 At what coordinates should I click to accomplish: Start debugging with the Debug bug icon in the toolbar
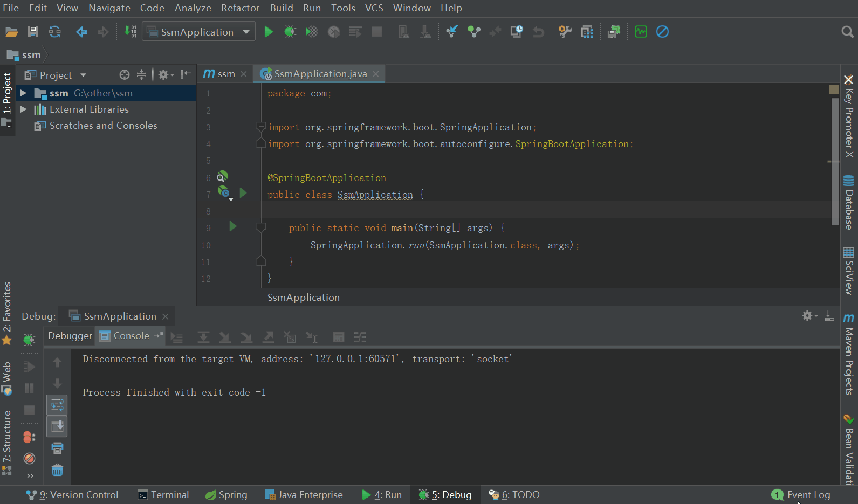(290, 32)
